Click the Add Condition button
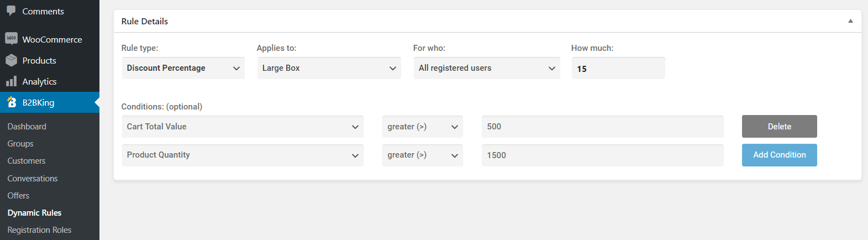 780,155
